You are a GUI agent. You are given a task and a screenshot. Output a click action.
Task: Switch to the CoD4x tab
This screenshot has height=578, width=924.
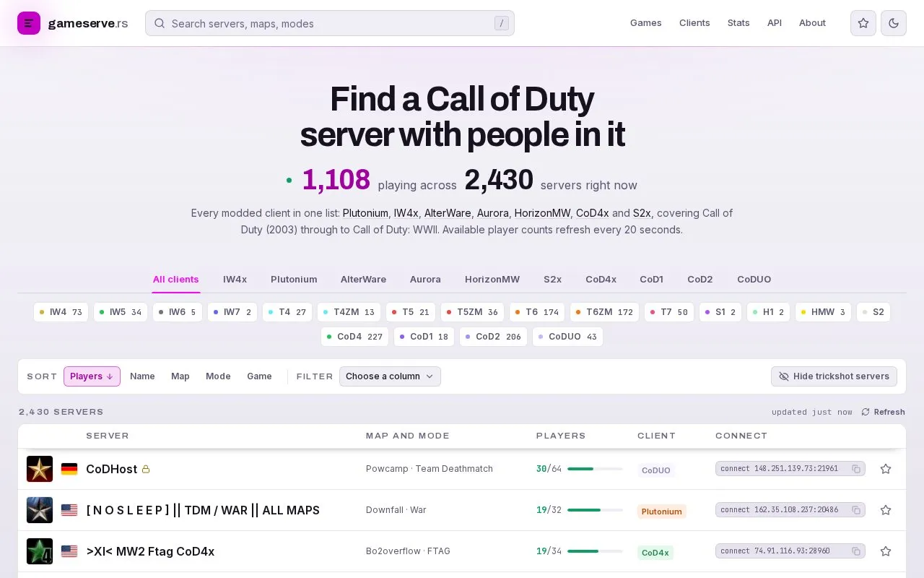pos(601,279)
